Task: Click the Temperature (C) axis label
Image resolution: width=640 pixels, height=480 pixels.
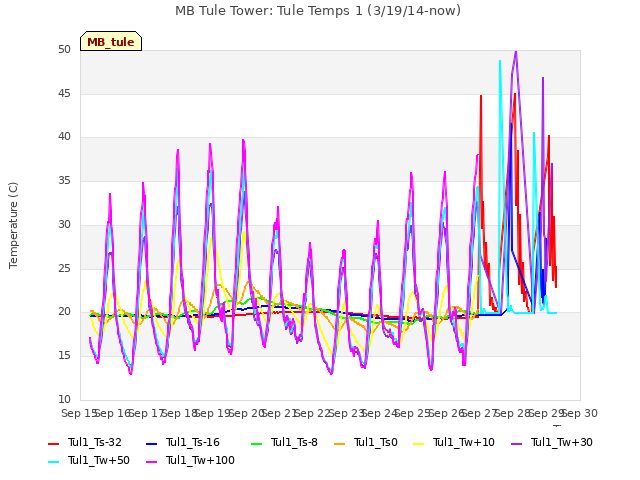Action: click(13, 225)
